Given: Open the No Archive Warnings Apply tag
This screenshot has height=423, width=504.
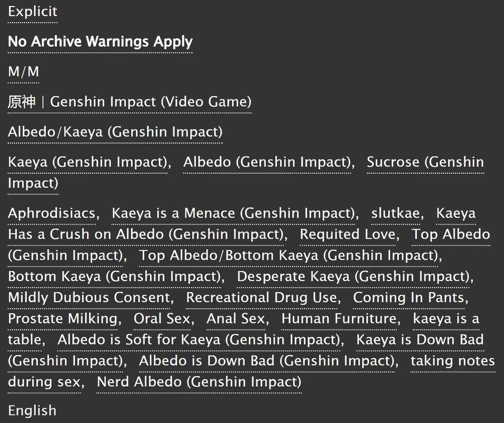Looking at the screenshot, I should pyautogui.click(x=100, y=42).
